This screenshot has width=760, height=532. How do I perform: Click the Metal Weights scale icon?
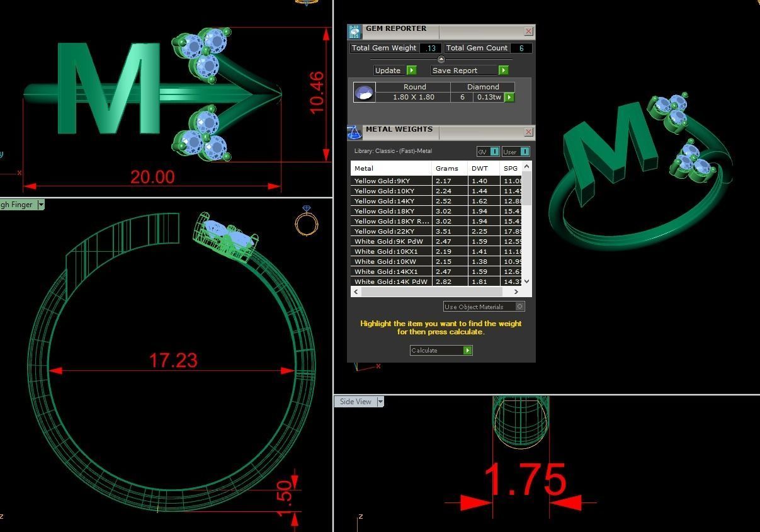click(354, 132)
